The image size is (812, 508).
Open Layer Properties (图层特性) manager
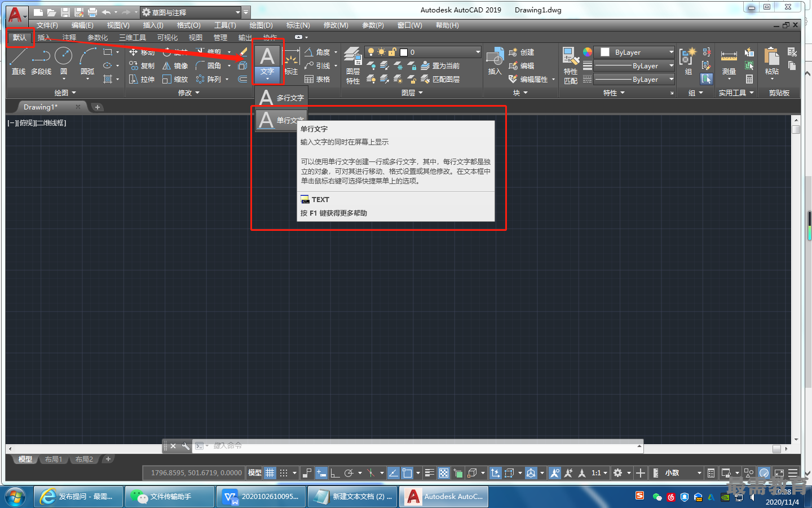(x=353, y=65)
